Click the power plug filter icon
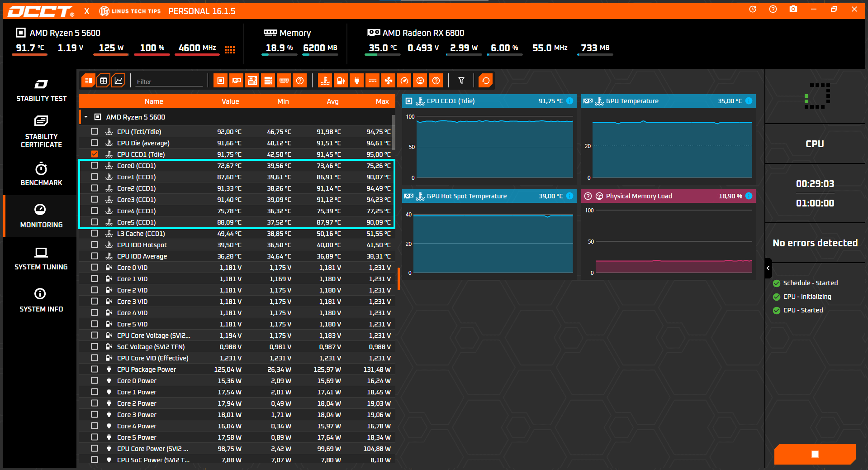The height and width of the screenshot is (470, 868). pos(356,81)
